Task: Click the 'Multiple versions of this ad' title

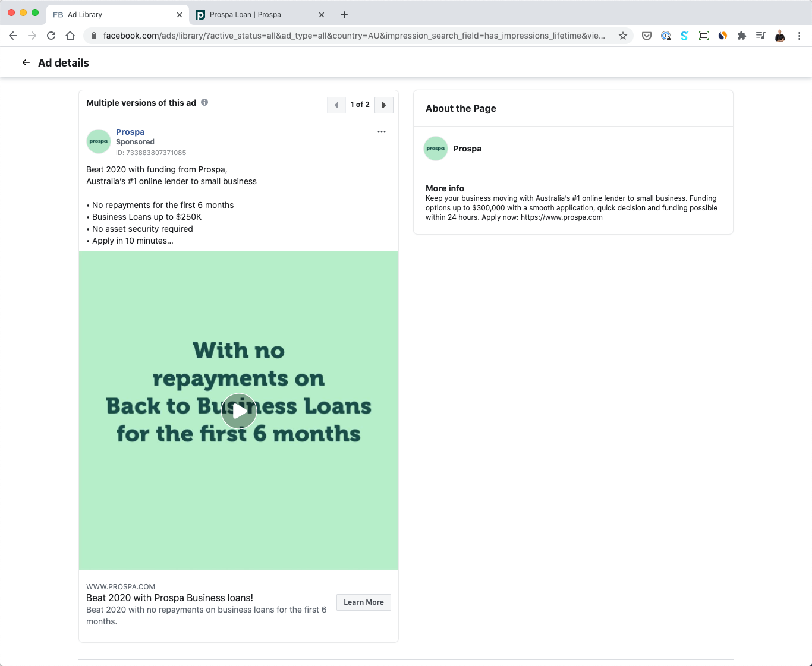Action: coord(141,103)
